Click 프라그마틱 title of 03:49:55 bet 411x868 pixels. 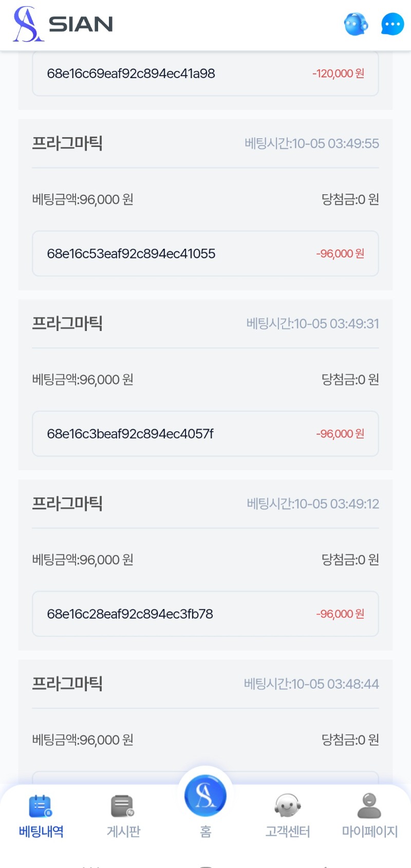click(x=67, y=143)
